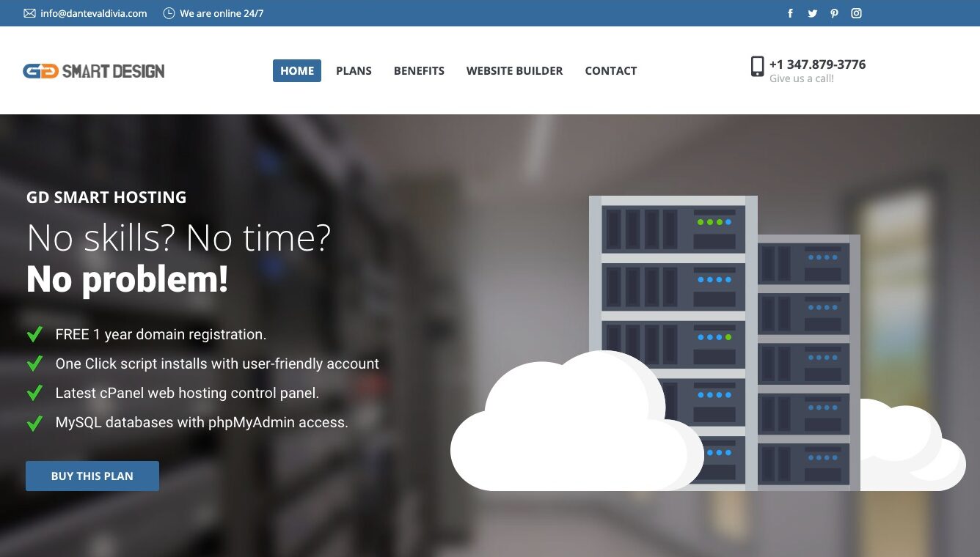Click the clock icon in top bar
This screenshot has width=980, height=557.
169,13
